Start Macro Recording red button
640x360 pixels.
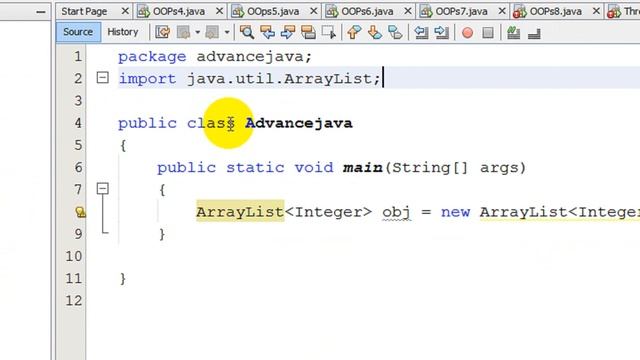pos(467,33)
